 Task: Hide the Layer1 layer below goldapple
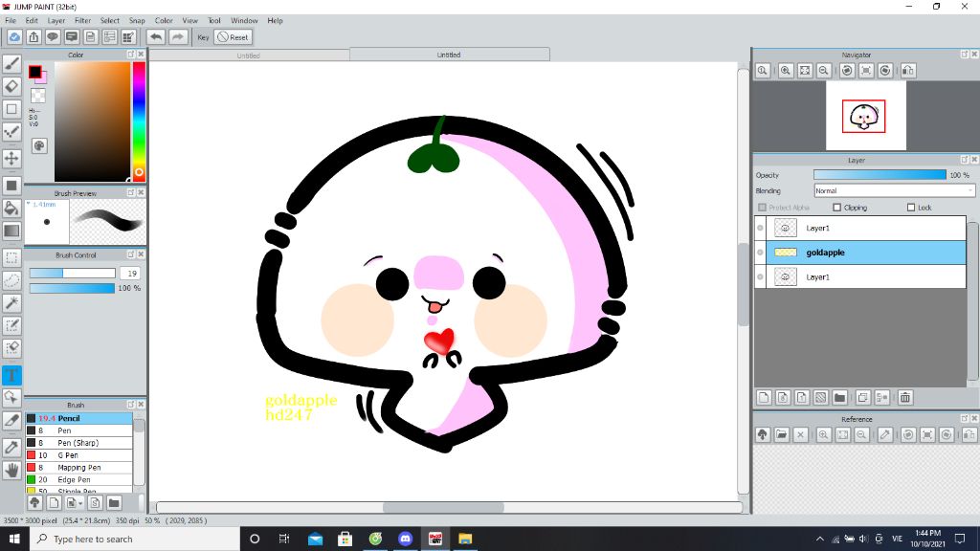760,276
